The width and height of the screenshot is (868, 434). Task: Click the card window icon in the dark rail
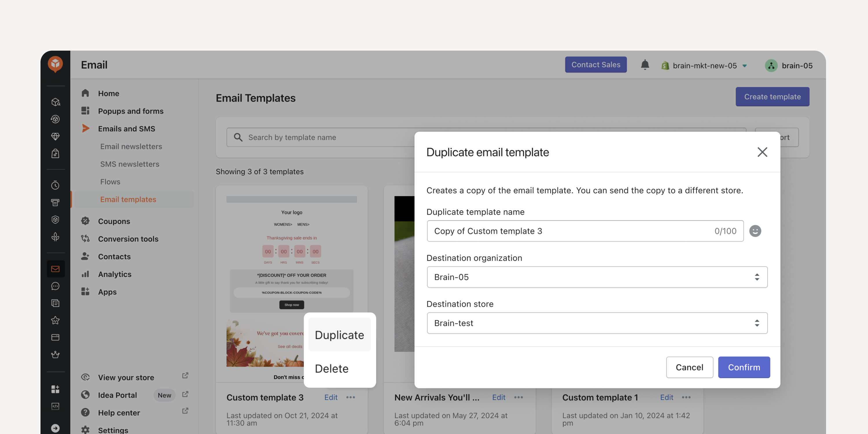point(55,337)
